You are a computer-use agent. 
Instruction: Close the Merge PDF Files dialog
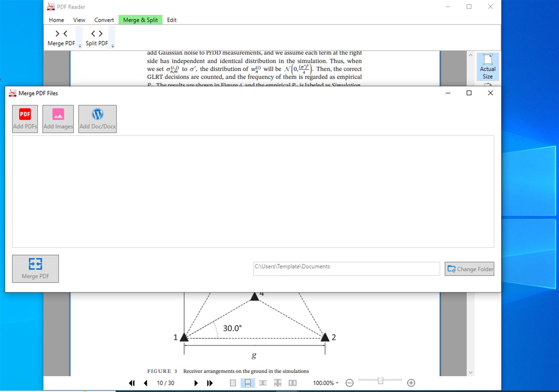click(x=490, y=93)
